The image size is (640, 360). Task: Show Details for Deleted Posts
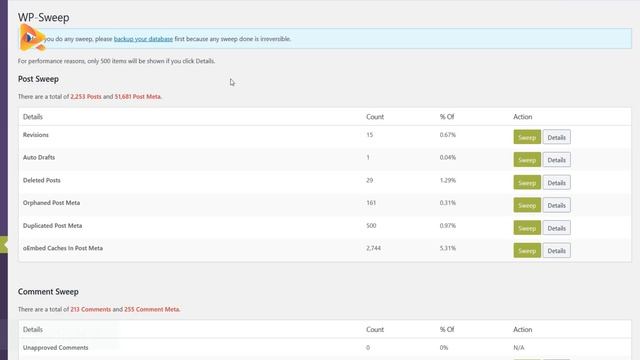(x=556, y=182)
